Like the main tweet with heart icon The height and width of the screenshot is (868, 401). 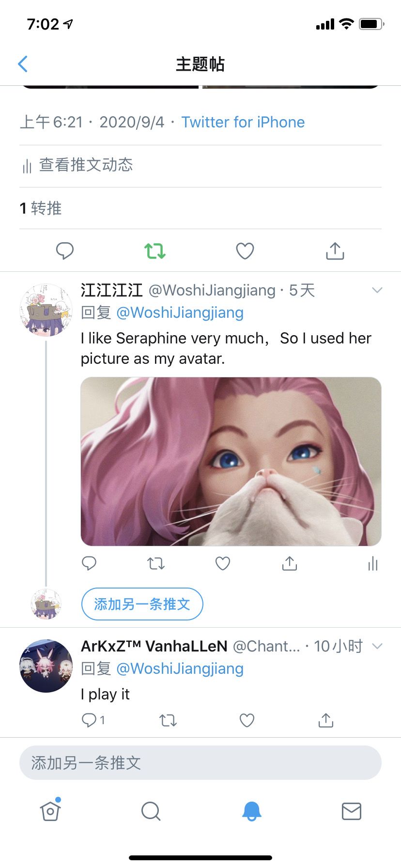[245, 251]
